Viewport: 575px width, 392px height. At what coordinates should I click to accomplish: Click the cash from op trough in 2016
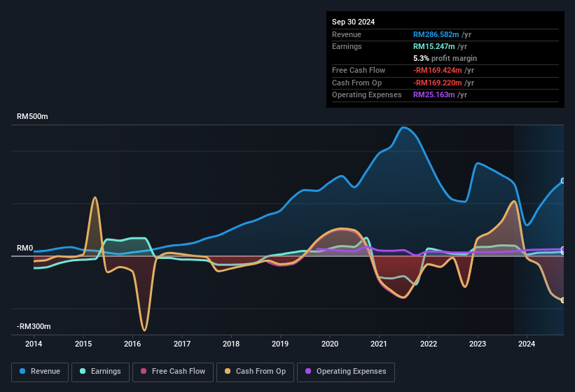tap(144, 330)
